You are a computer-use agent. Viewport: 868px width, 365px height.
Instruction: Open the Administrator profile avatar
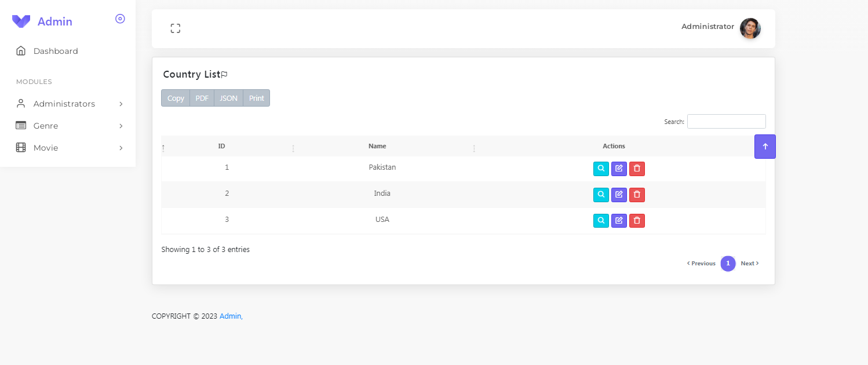(x=750, y=28)
